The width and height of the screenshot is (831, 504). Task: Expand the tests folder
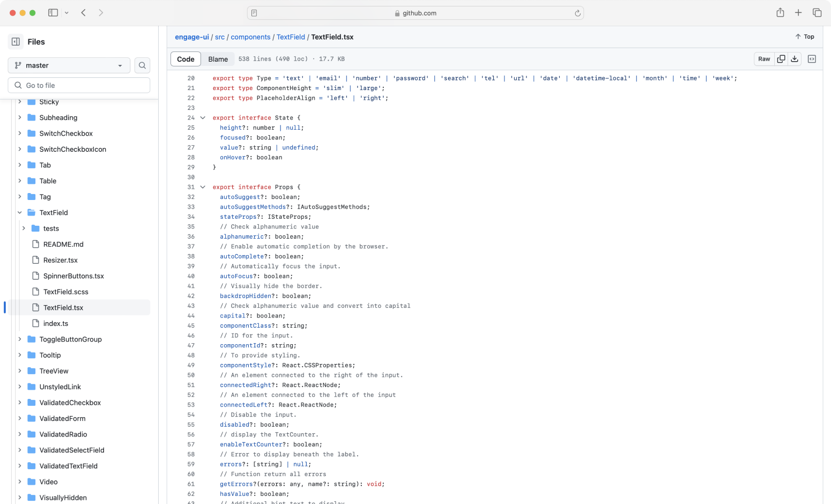24,228
